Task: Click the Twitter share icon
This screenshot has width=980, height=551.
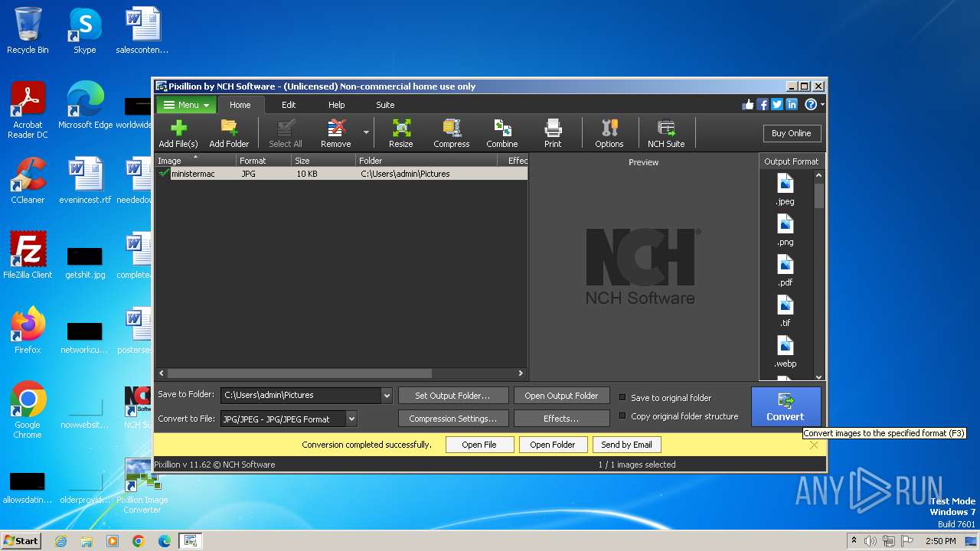Action: pos(777,105)
